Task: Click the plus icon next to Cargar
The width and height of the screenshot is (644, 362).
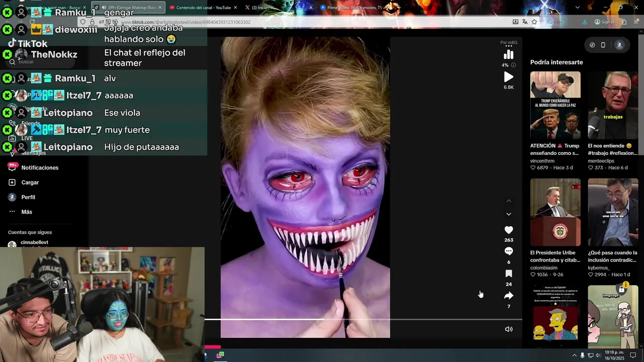Action: point(12,183)
